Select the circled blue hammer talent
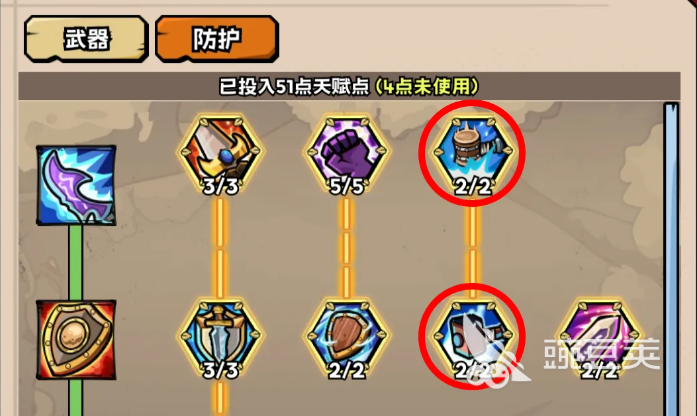697x416 pixels. click(x=473, y=338)
